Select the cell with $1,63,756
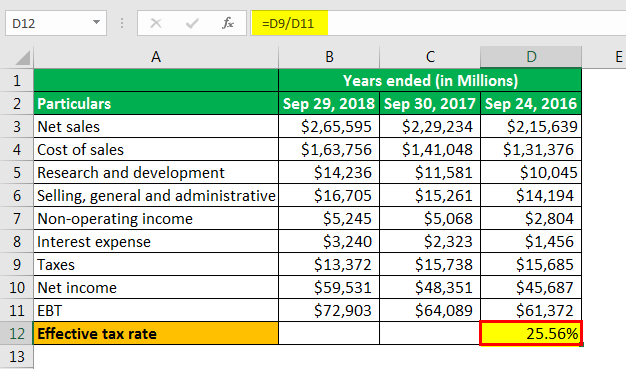626x369 pixels. (329, 150)
